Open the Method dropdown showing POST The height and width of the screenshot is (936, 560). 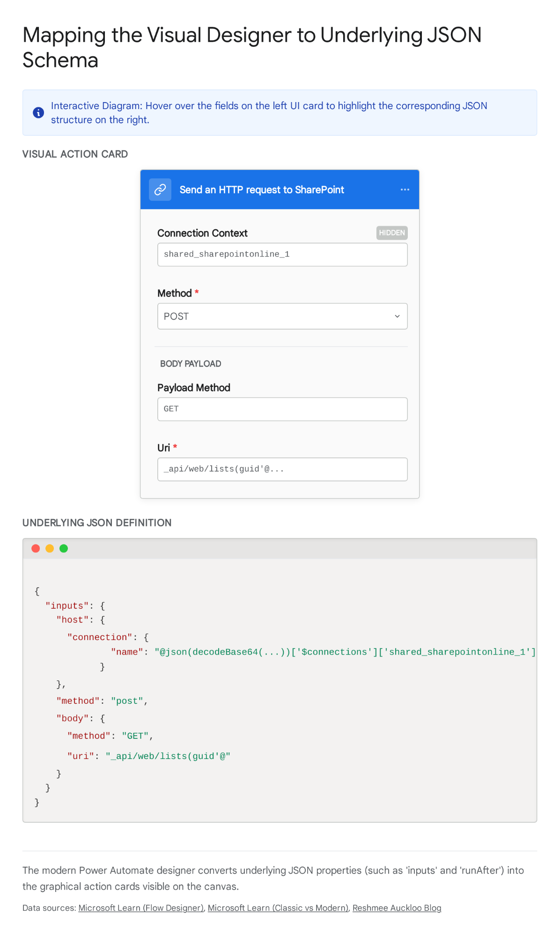pos(282,317)
